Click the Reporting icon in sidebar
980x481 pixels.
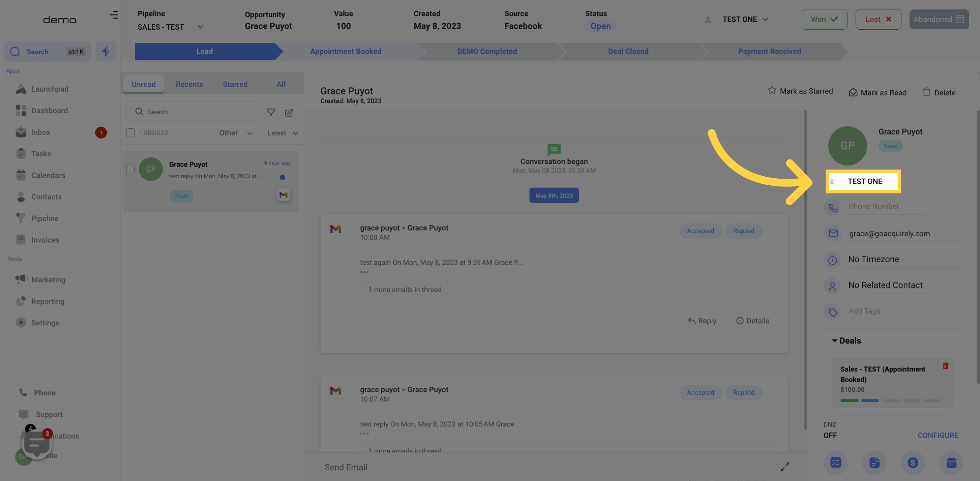[x=21, y=301]
